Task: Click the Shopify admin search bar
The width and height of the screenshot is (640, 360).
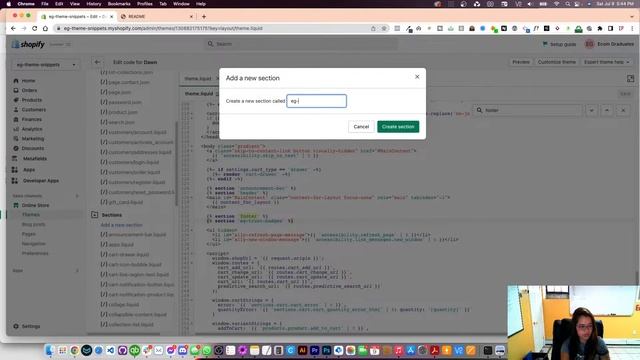Action: tap(301, 44)
